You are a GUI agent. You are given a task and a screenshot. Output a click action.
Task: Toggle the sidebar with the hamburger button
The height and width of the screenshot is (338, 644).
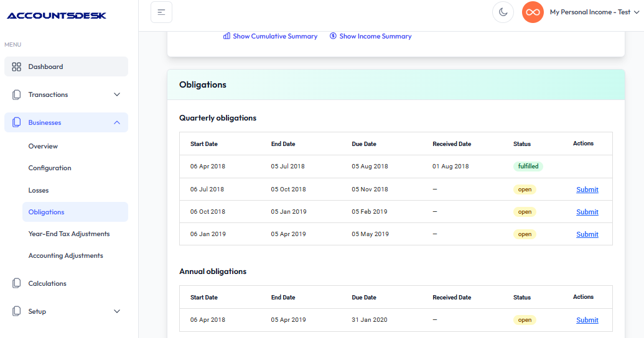tap(161, 12)
